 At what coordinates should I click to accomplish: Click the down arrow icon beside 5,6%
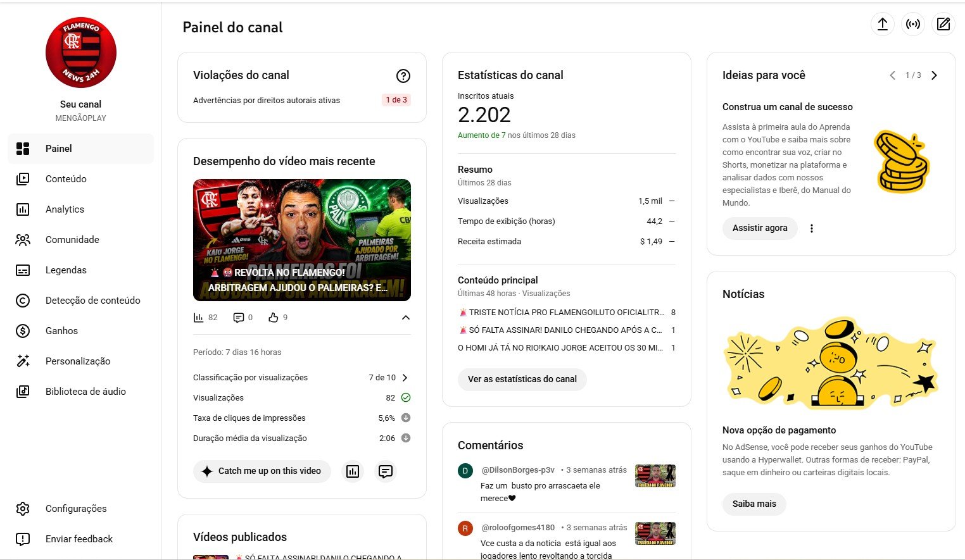pos(406,418)
